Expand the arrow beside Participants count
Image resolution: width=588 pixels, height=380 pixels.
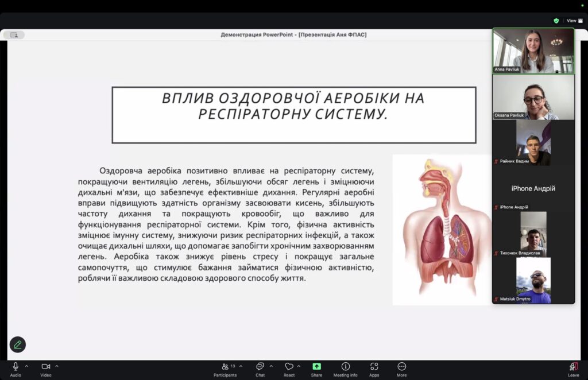pyautogui.click(x=241, y=366)
